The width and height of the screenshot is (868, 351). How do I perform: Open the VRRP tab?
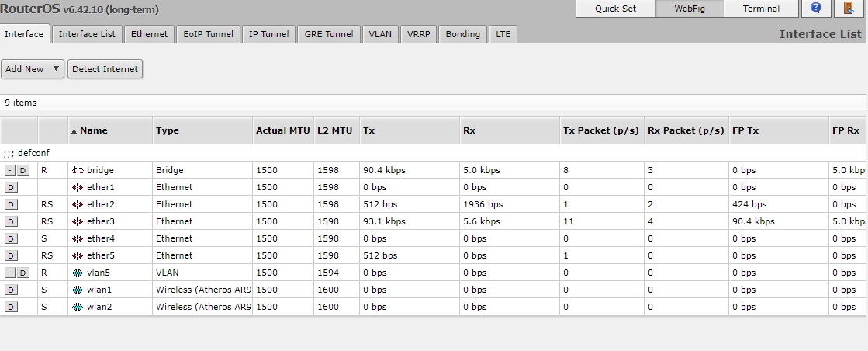pyautogui.click(x=419, y=34)
